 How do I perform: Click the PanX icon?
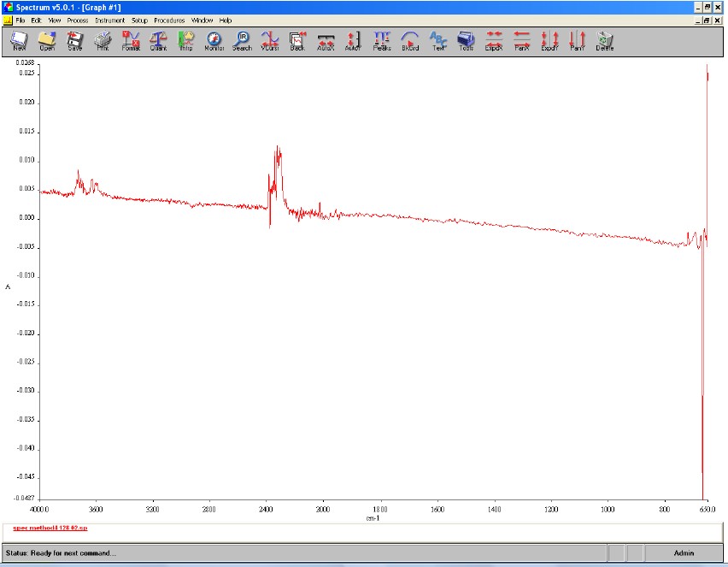522,41
